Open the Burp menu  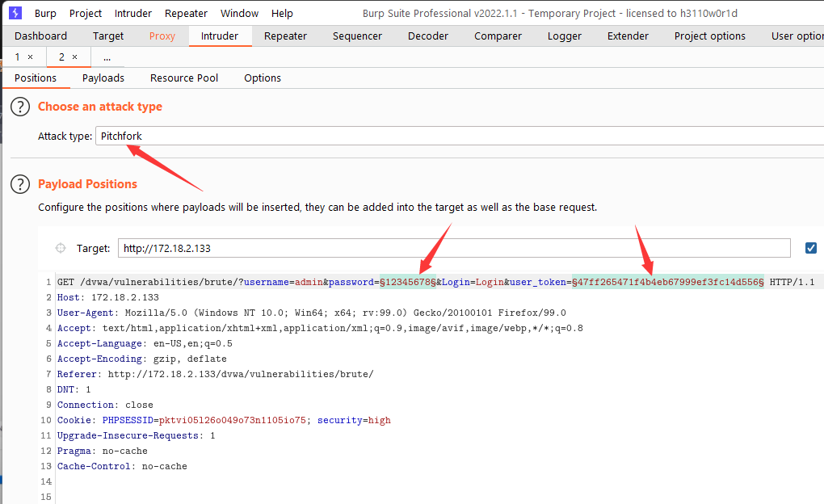point(45,13)
